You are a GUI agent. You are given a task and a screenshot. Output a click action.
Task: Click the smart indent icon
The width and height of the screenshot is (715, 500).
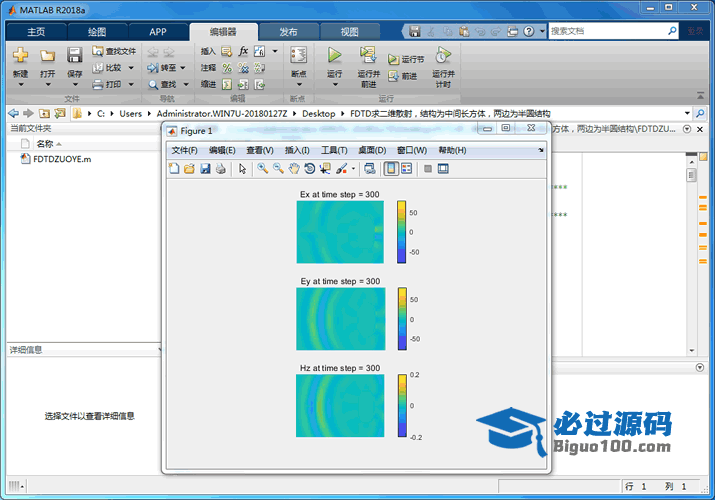click(227, 84)
